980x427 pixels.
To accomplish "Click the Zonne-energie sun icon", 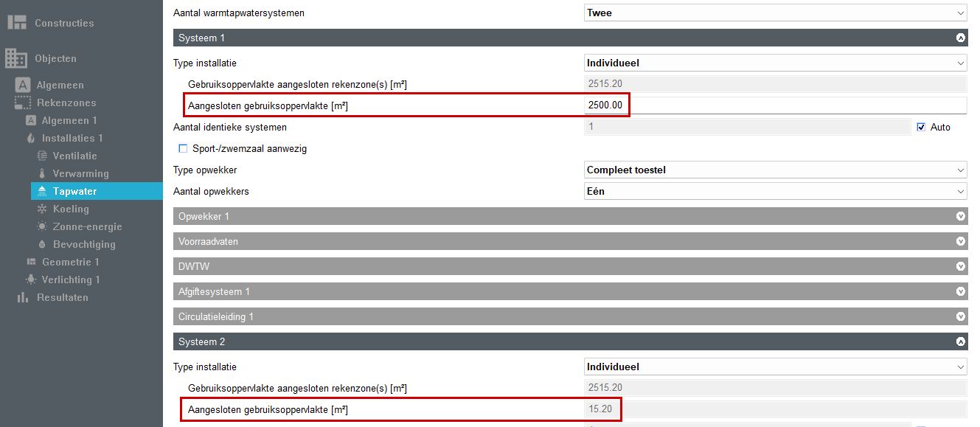I will click(x=42, y=226).
